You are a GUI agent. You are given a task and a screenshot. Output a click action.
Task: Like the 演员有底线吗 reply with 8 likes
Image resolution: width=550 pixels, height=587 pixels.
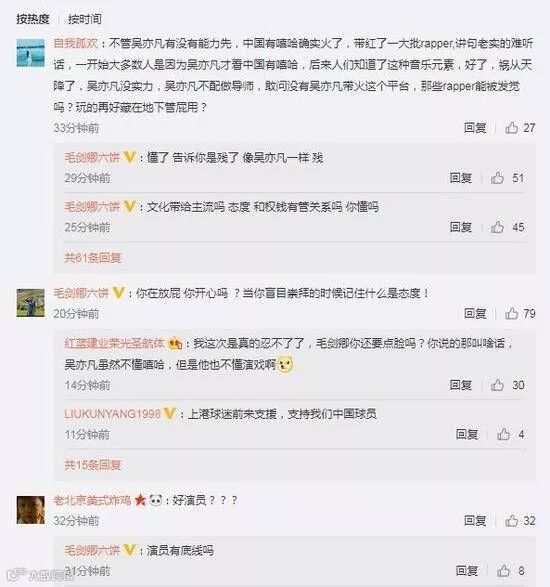(504, 571)
